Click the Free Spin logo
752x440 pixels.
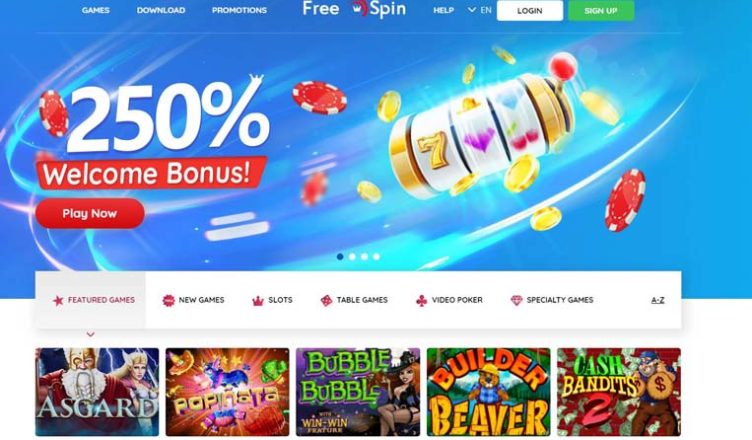click(354, 9)
